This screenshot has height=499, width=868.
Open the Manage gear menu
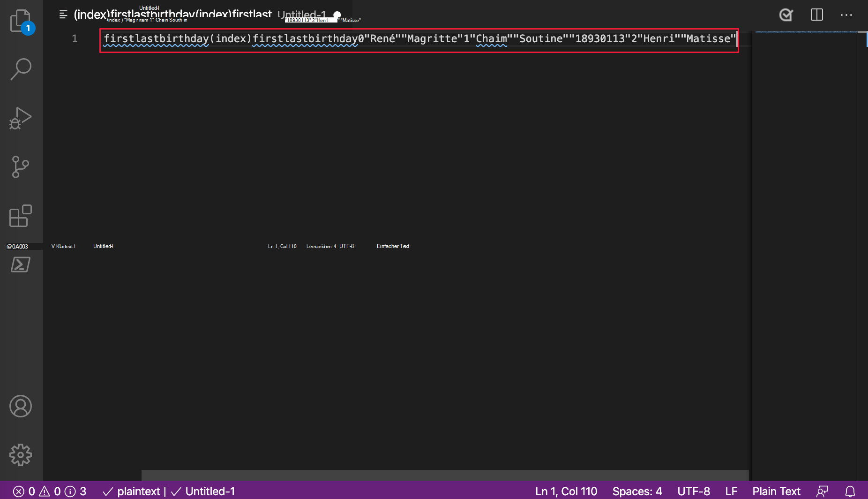(21, 455)
